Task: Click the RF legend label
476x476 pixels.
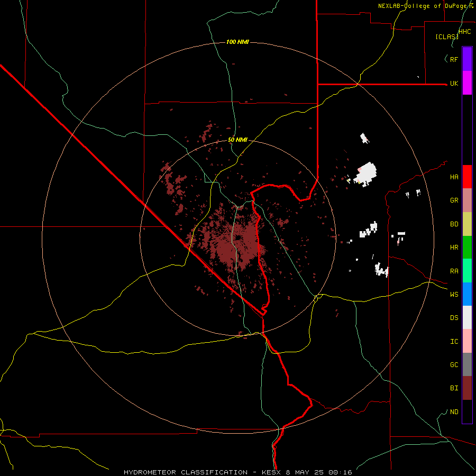Action: tap(454, 59)
